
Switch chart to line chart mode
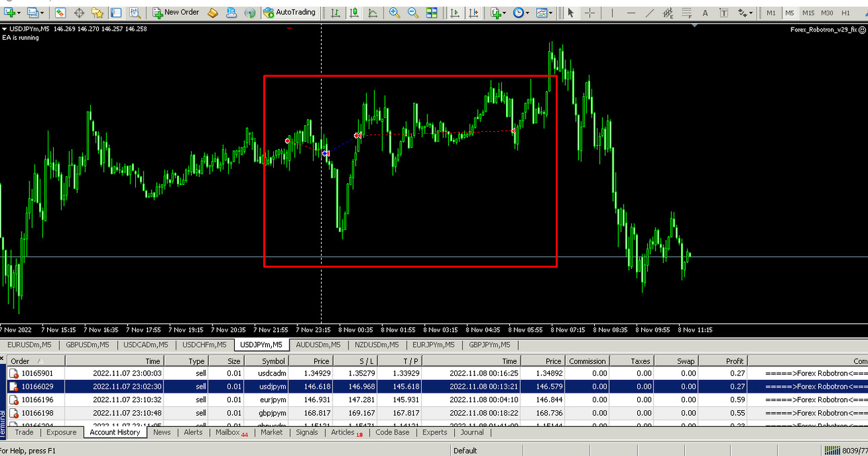pyautogui.click(x=372, y=13)
